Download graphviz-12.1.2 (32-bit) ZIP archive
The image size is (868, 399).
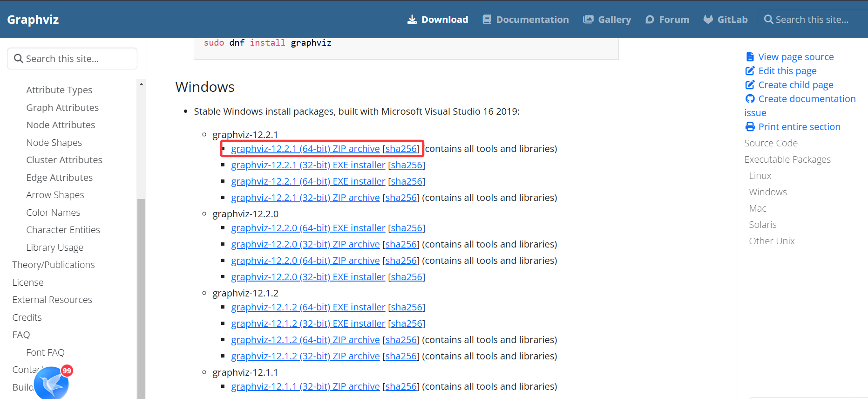305,356
